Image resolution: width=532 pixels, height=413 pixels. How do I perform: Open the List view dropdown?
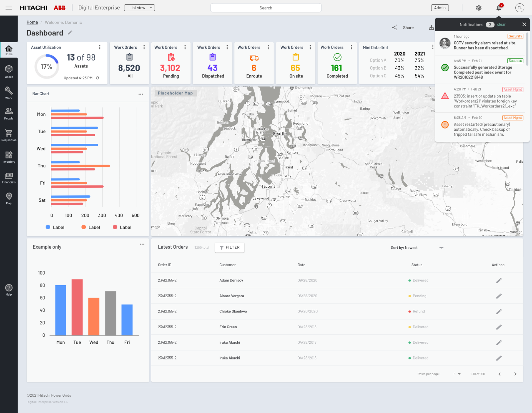point(139,8)
